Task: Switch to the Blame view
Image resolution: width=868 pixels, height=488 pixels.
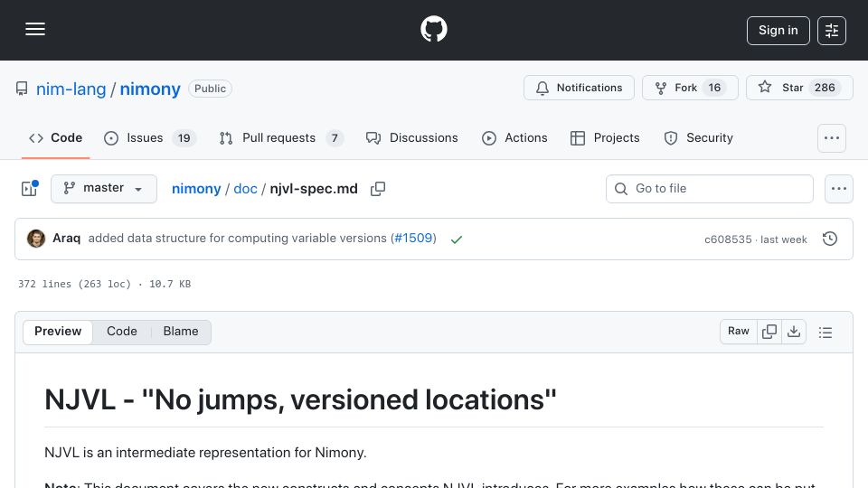Action: (x=181, y=332)
